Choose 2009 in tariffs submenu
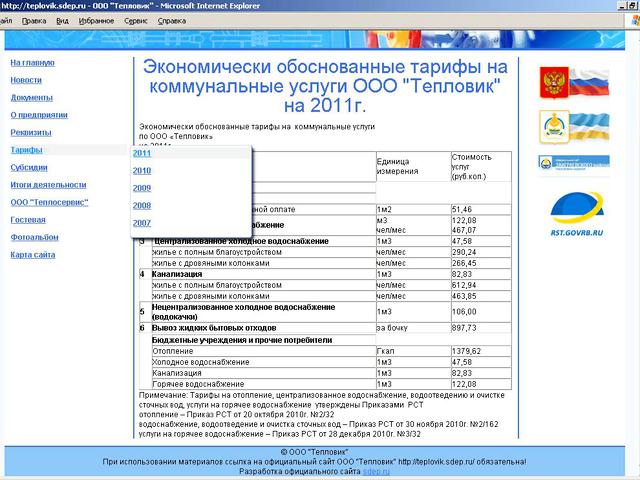 [142, 188]
